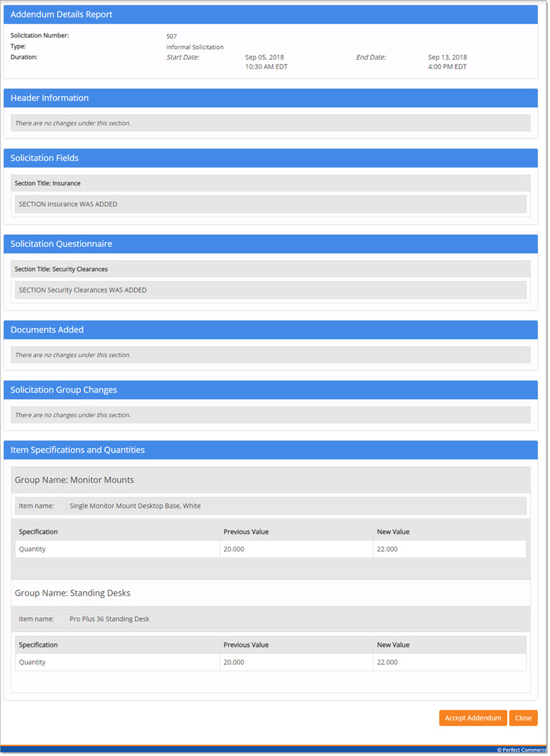Select solicitation number value 507
The width and height of the screenshot is (550, 756).
(172, 36)
